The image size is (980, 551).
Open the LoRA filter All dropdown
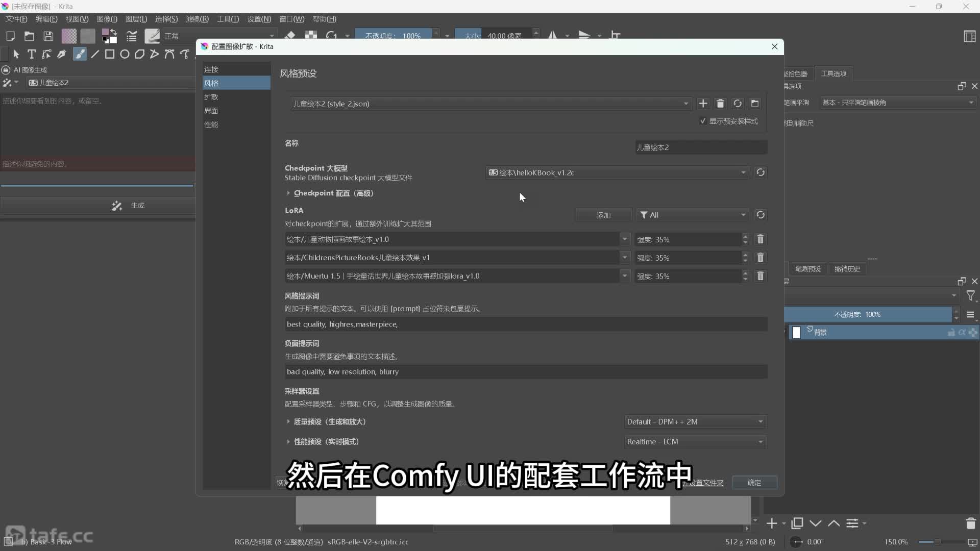point(693,215)
